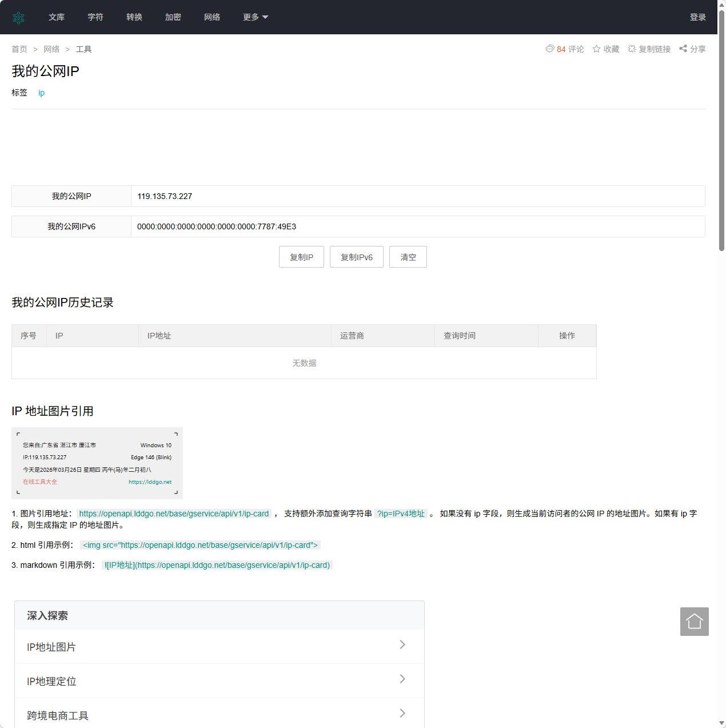Open comments via the speech bubble icon

coord(550,49)
